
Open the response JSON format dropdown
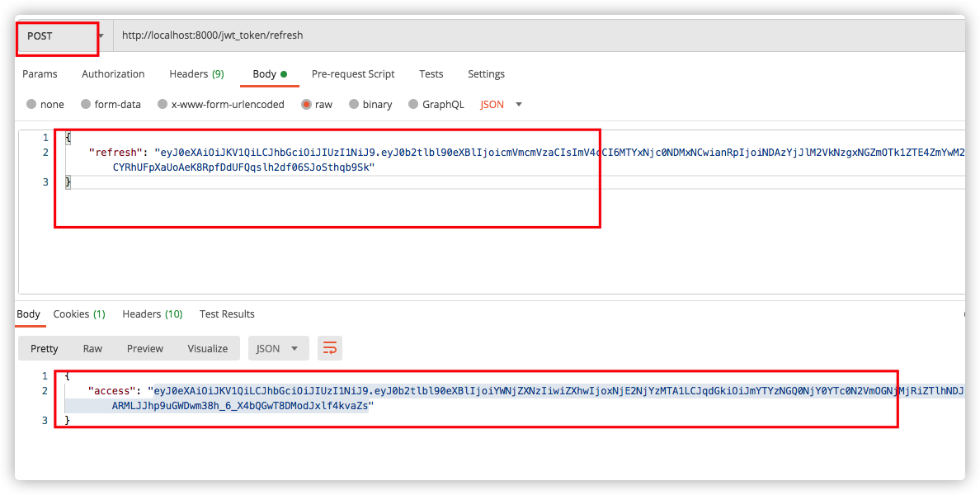click(x=278, y=348)
